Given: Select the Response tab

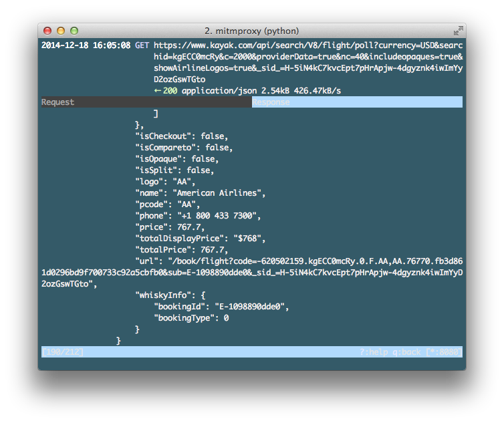Looking at the screenshot, I should pyautogui.click(x=271, y=102).
